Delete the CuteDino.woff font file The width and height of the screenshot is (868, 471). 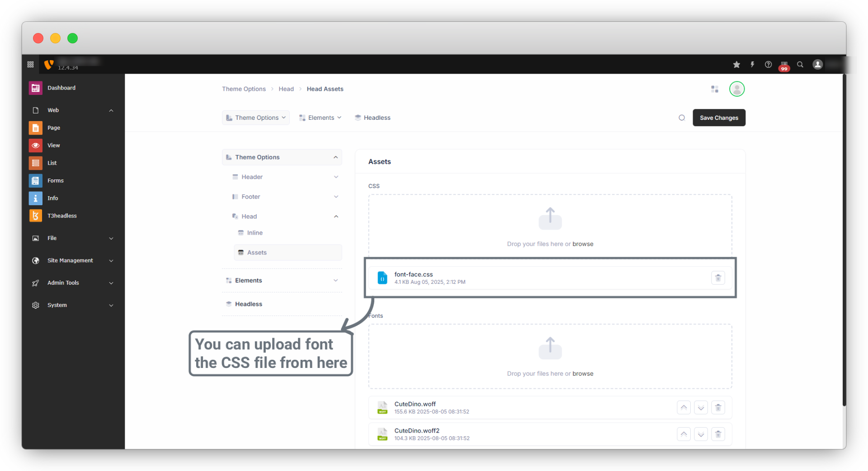[718, 408]
